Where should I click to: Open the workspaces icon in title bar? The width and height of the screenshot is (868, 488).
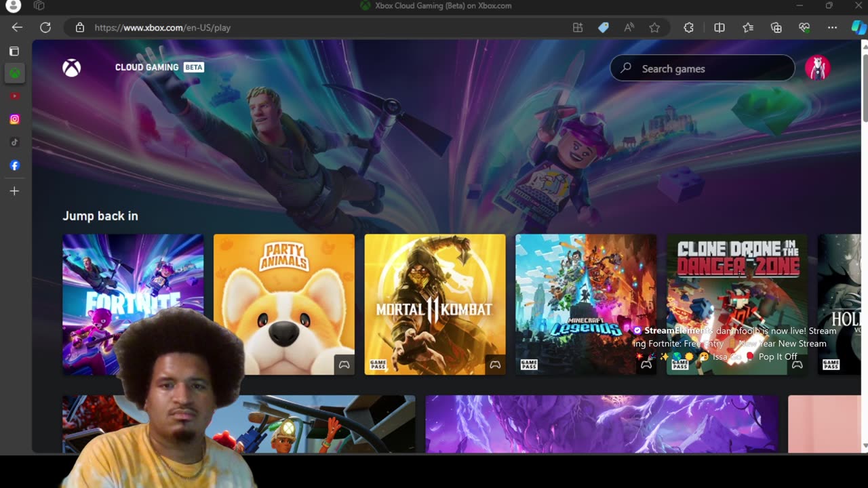39,5
